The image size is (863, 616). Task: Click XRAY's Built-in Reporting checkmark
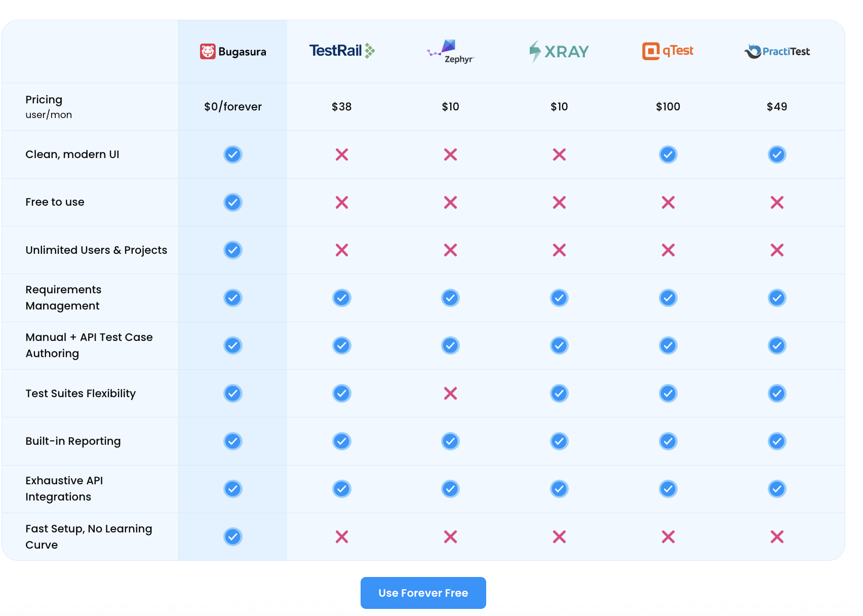click(x=559, y=441)
